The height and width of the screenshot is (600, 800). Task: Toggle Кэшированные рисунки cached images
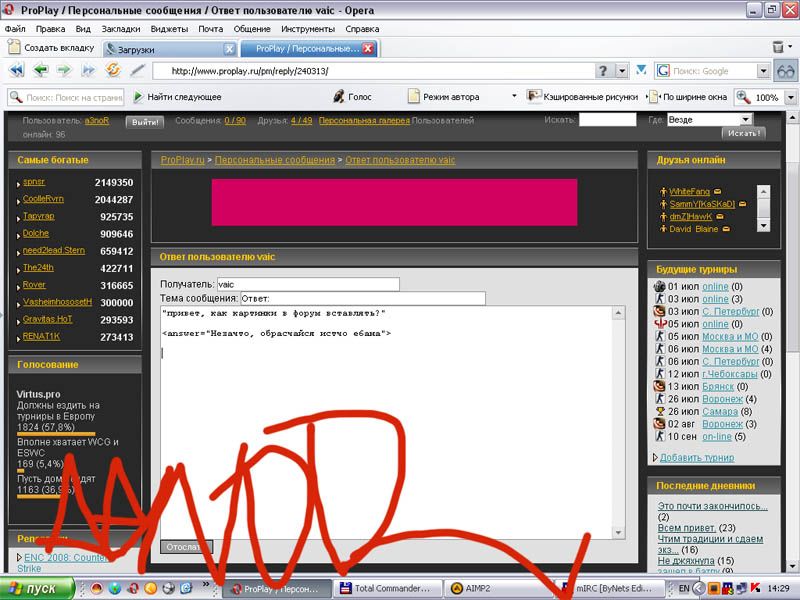tap(582, 96)
